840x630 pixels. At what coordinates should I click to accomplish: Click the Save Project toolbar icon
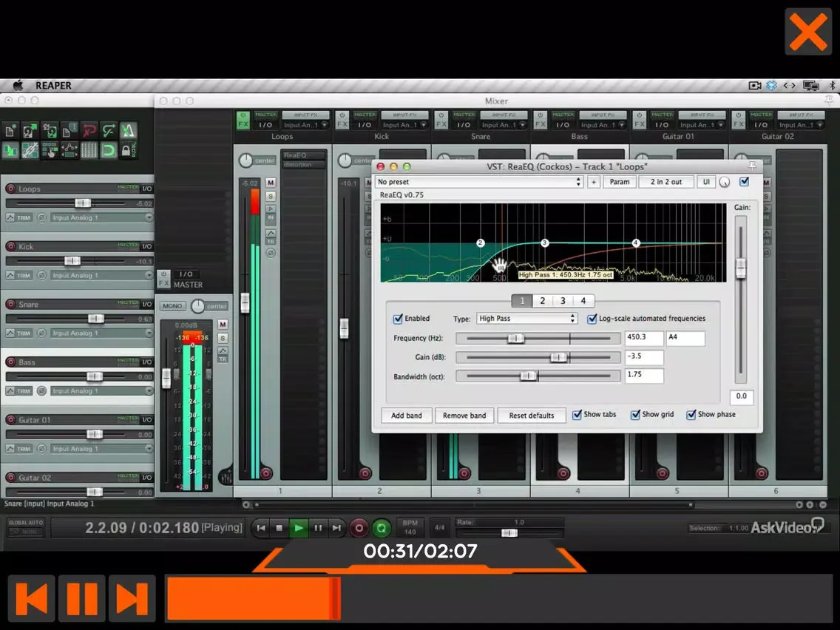click(x=50, y=131)
